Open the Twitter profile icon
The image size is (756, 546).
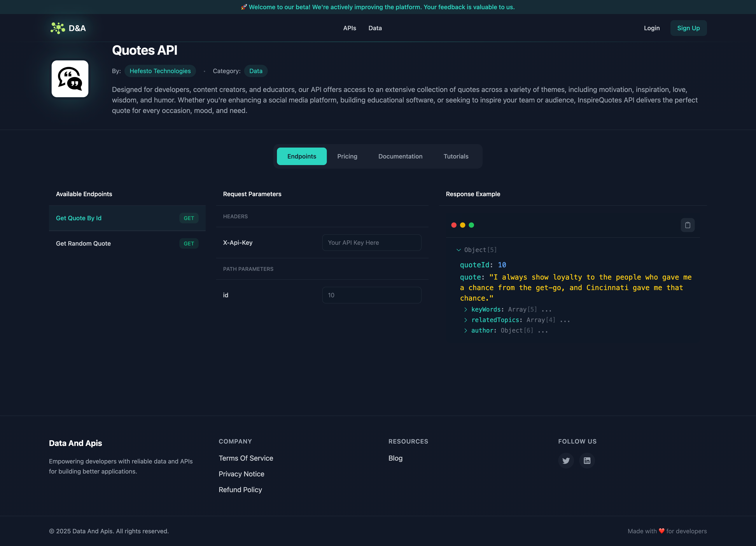[x=566, y=461]
